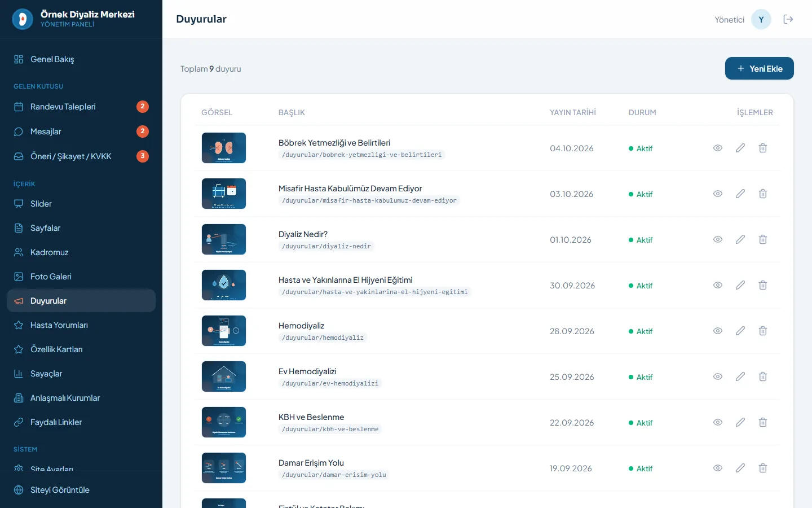Screen dimensions: 812x508
Task: Go to Randevu Talepleri
Action: click(81, 107)
